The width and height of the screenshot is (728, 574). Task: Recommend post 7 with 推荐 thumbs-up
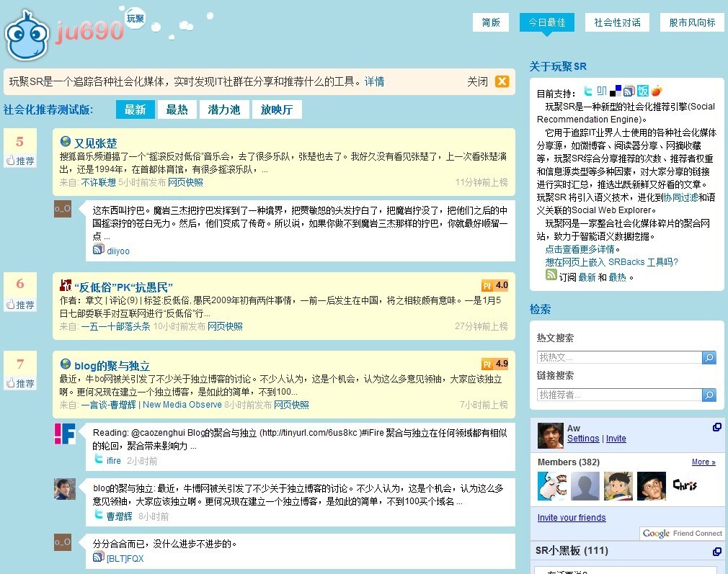[20, 383]
